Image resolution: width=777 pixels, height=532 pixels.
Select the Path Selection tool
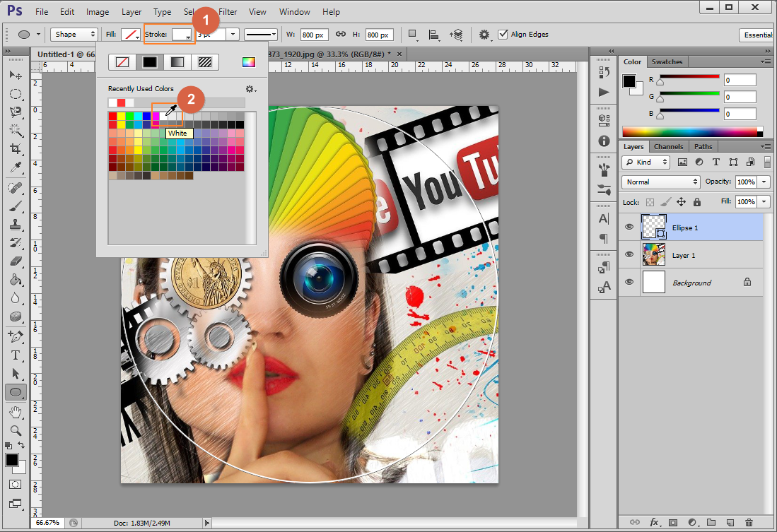16,374
